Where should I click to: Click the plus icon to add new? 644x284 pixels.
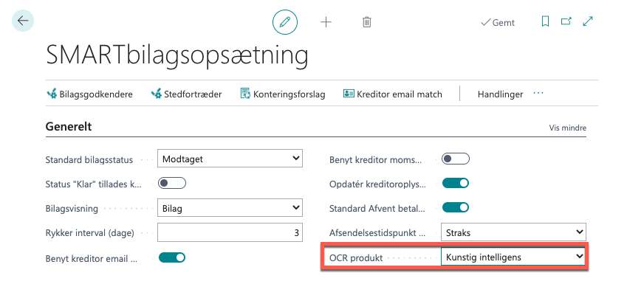[x=326, y=22]
